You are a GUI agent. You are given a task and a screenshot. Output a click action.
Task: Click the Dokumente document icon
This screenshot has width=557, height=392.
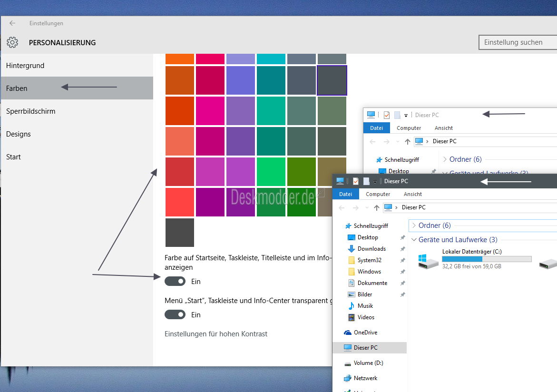tap(352, 283)
